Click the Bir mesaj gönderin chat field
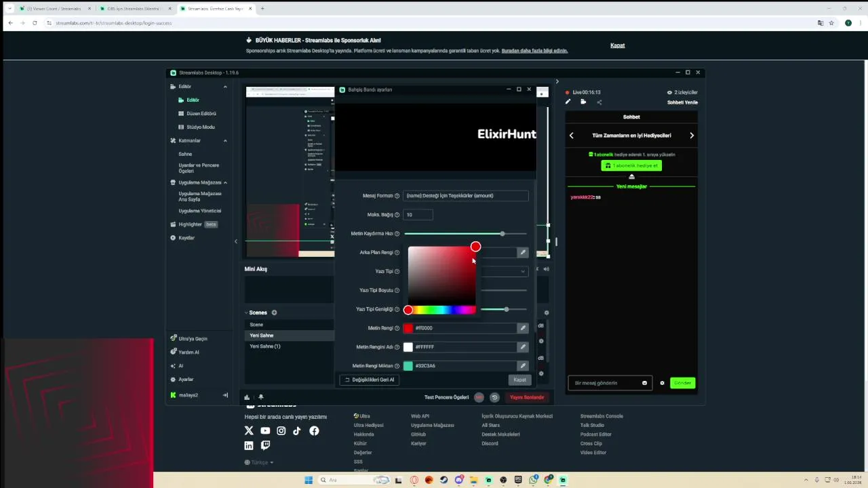 610,383
